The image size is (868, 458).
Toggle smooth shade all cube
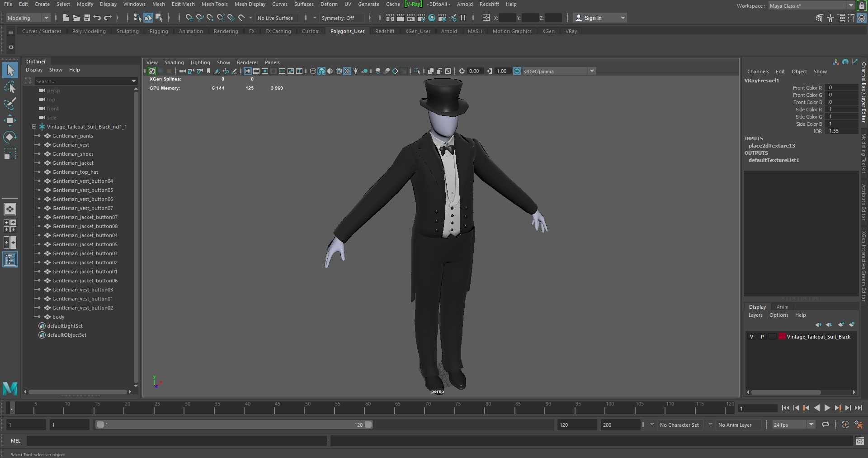321,71
